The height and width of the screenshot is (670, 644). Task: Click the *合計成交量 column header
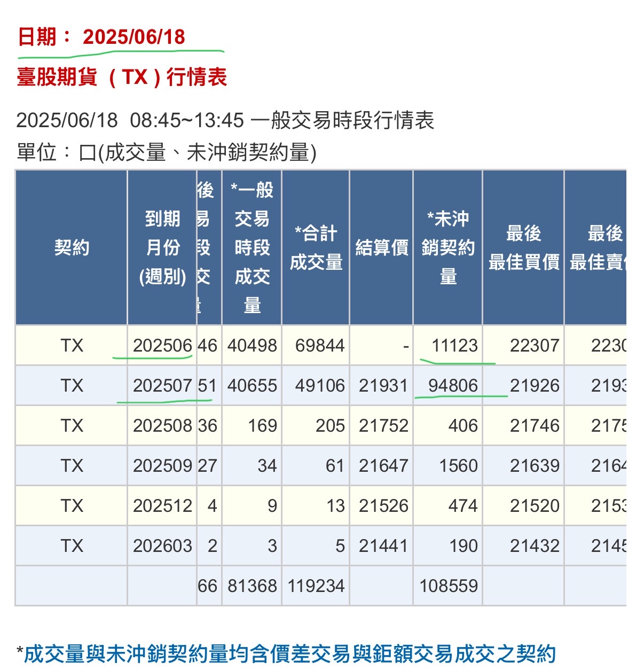pos(316,247)
